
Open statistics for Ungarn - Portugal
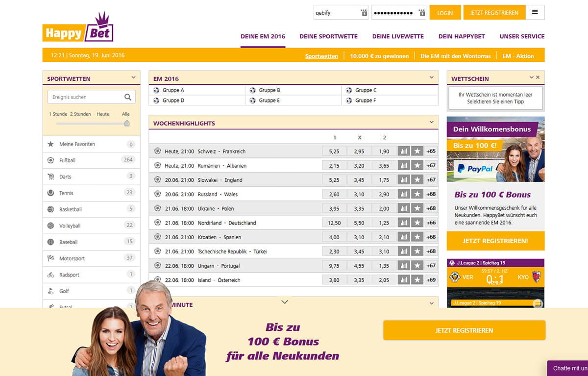(404, 265)
